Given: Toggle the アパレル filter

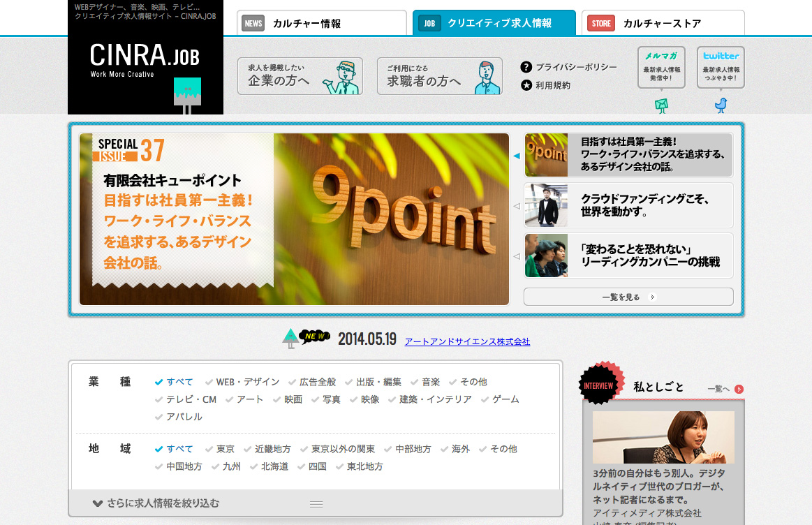Looking at the screenshot, I should [179, 417].
